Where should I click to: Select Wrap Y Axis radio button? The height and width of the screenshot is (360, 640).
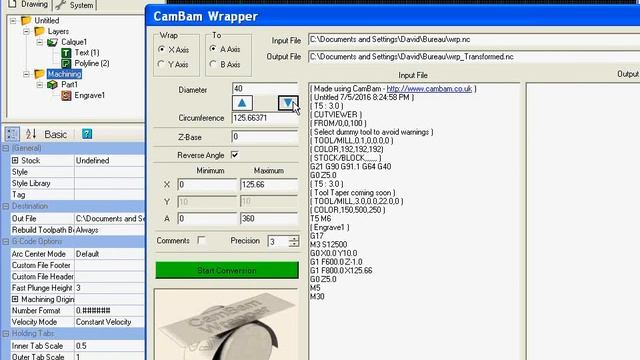point(162,64)
